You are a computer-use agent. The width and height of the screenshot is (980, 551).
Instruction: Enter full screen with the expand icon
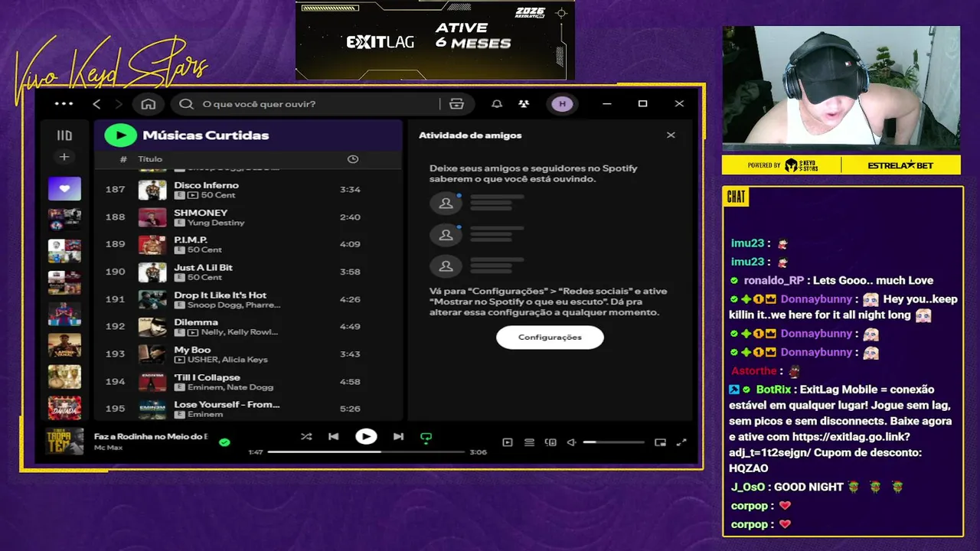[681, 442]
